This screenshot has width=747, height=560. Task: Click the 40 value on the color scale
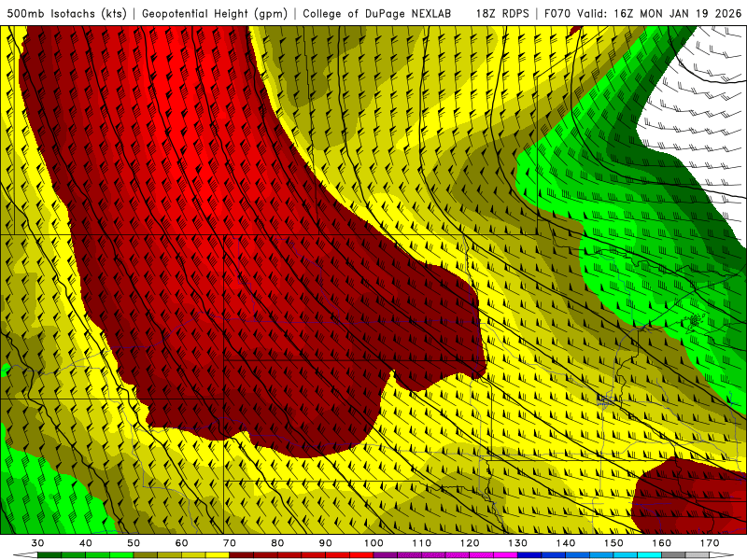coord(86,543)
